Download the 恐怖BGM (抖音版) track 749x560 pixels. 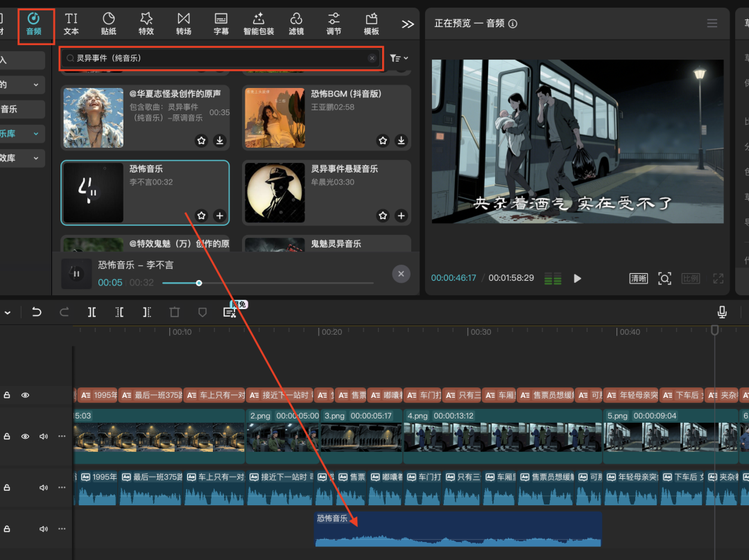click(401, 141)
